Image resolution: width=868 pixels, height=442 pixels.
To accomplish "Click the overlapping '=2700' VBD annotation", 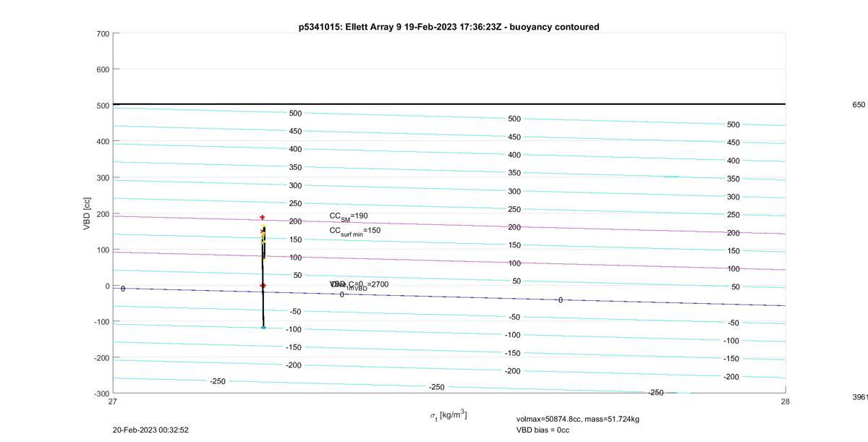I will [359, 285].
